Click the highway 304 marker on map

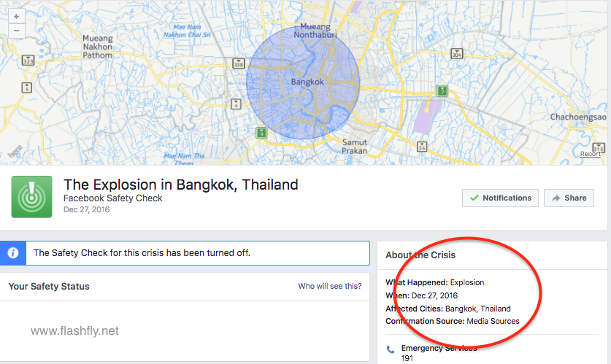tap(457, 54)
